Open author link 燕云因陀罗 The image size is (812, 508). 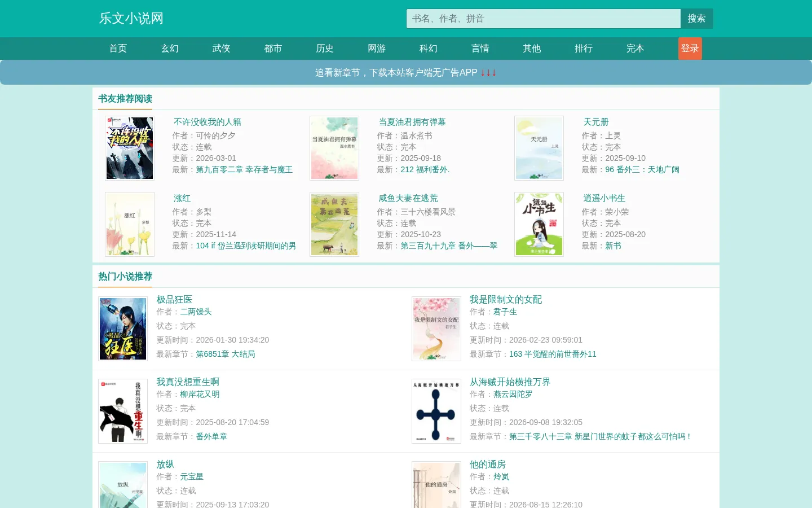pyautogui.click(x=513, y=394)
